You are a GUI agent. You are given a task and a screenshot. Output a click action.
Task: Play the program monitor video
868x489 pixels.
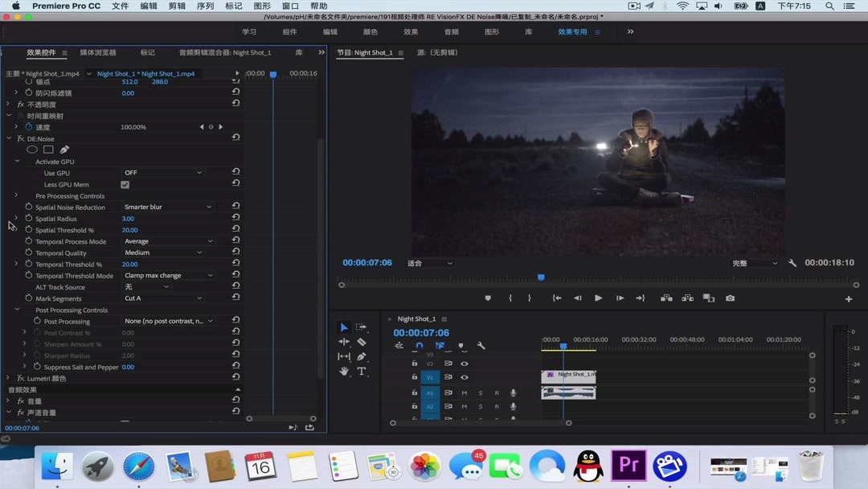click(598, 298)
